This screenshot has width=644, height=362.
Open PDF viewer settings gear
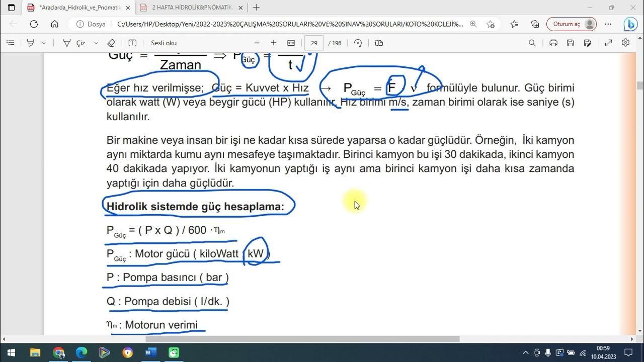(x=626, y=43)
